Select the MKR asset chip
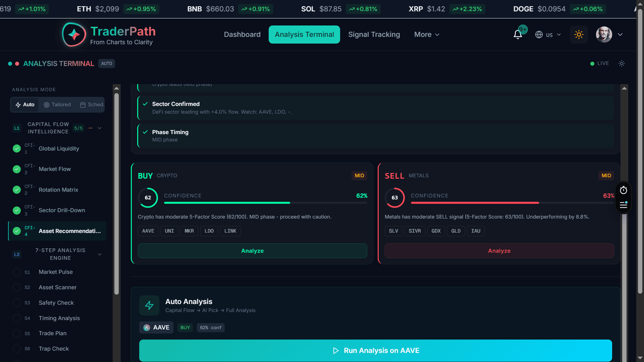Image resolution: width=644 pixels, height=362 pixels. 189,231
